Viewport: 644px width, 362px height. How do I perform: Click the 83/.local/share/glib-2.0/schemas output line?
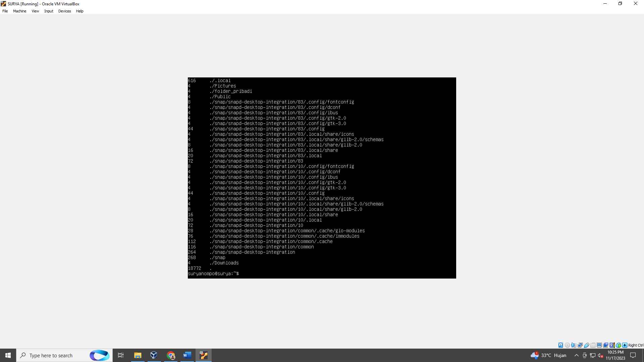pos(286,139)
